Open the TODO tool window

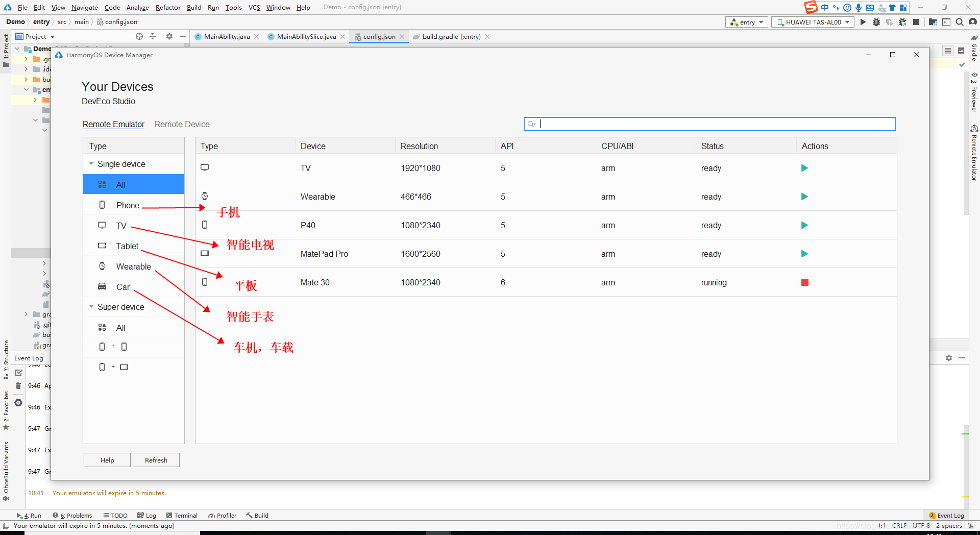tap(115, 516)
